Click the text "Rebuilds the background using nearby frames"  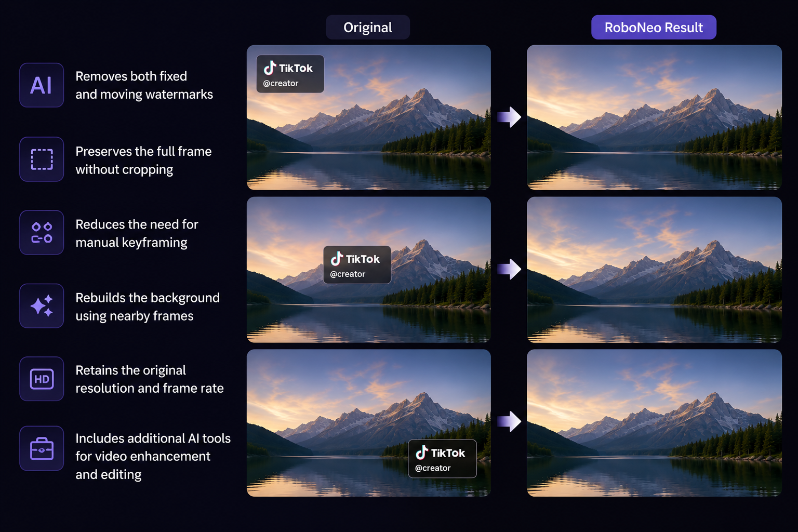[148, 307]
